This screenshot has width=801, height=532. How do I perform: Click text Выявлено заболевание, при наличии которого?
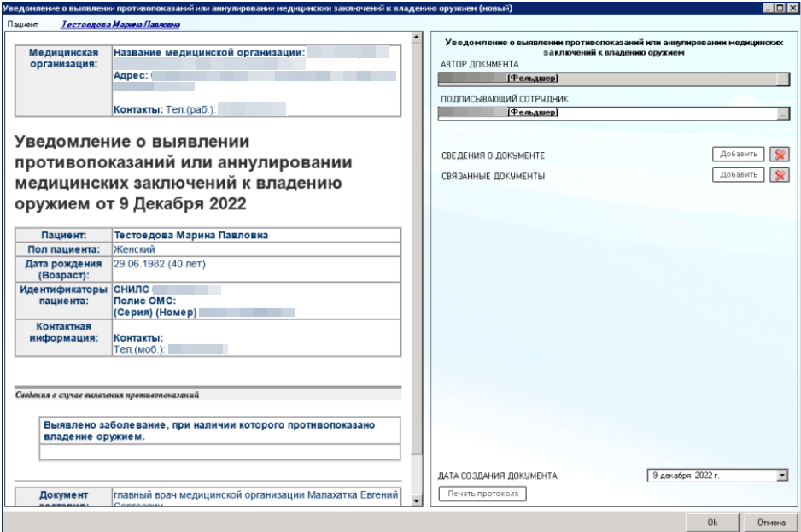coord(209,430)
